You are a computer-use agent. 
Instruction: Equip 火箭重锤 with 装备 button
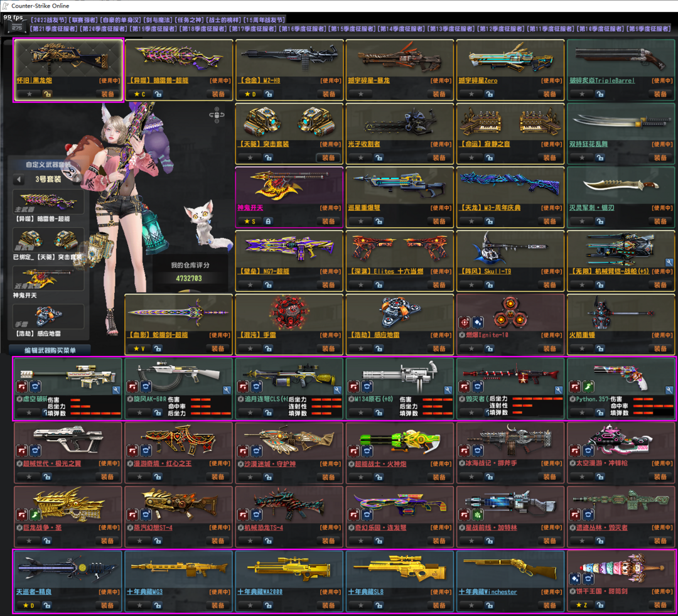click(660, 349)
